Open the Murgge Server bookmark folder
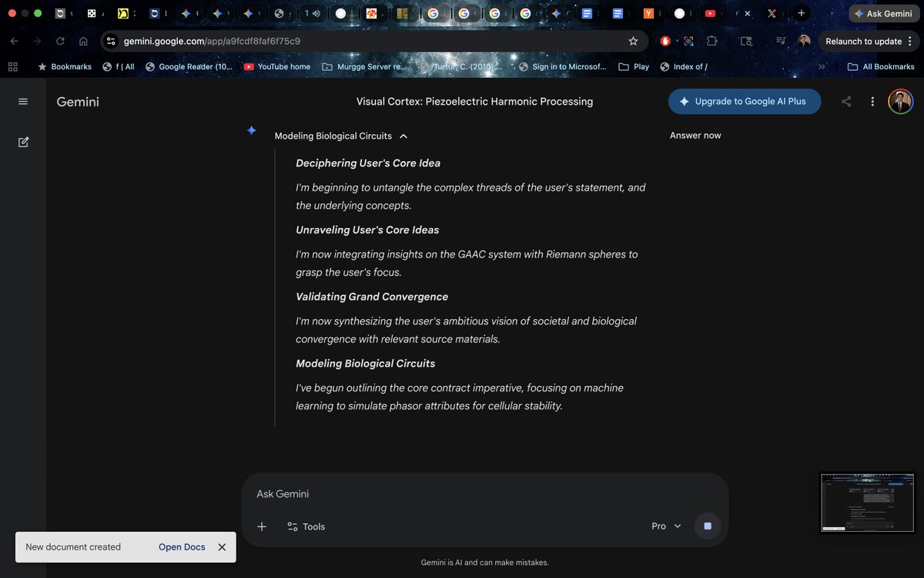The height and width of the screenshot is (578, 924). click(364, 67)
